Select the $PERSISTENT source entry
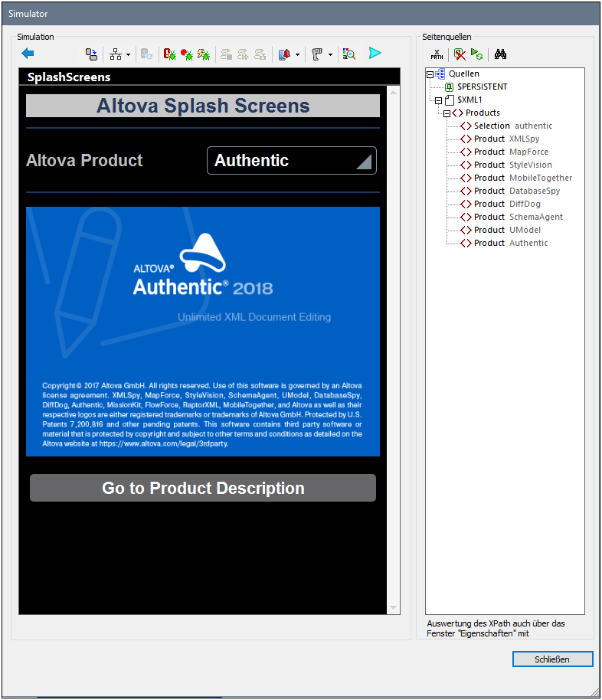 coord(481,87)
